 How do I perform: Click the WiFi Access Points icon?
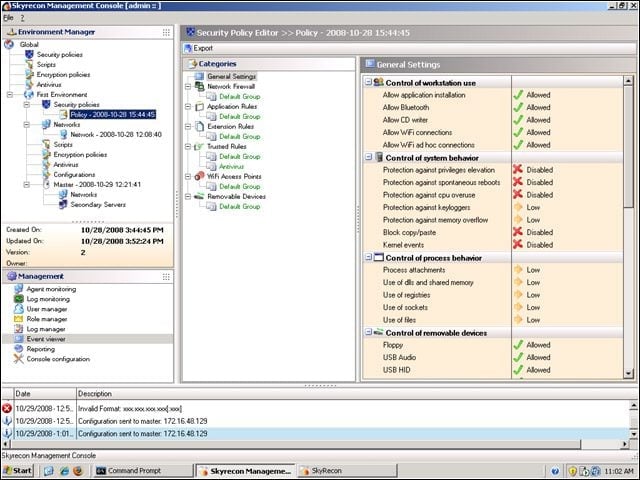(199, 176)
